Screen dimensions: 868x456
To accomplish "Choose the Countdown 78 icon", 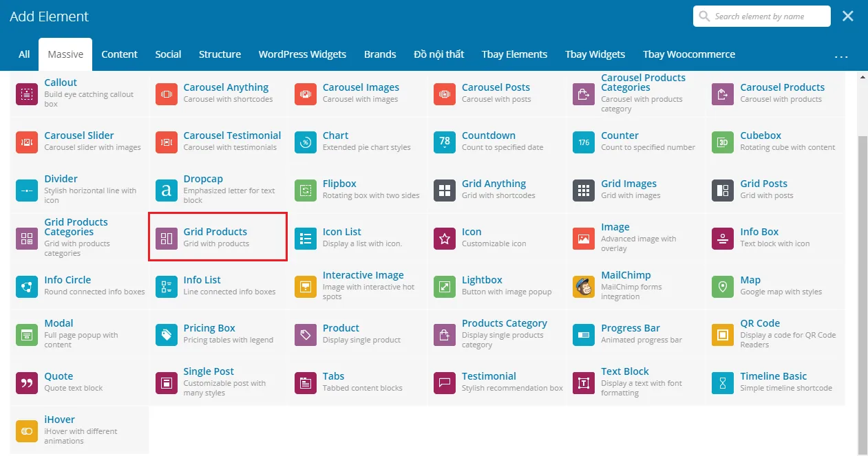I will point(445,142).
